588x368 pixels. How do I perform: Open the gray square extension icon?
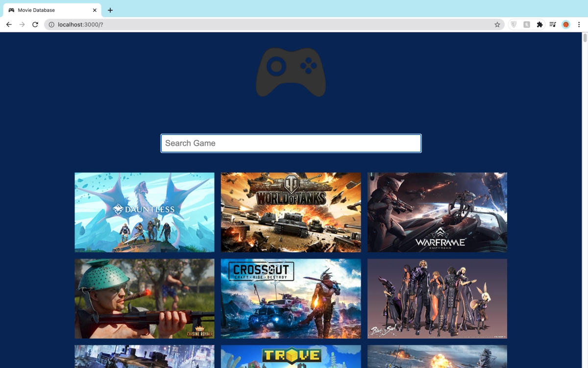[x=527, y=25]
